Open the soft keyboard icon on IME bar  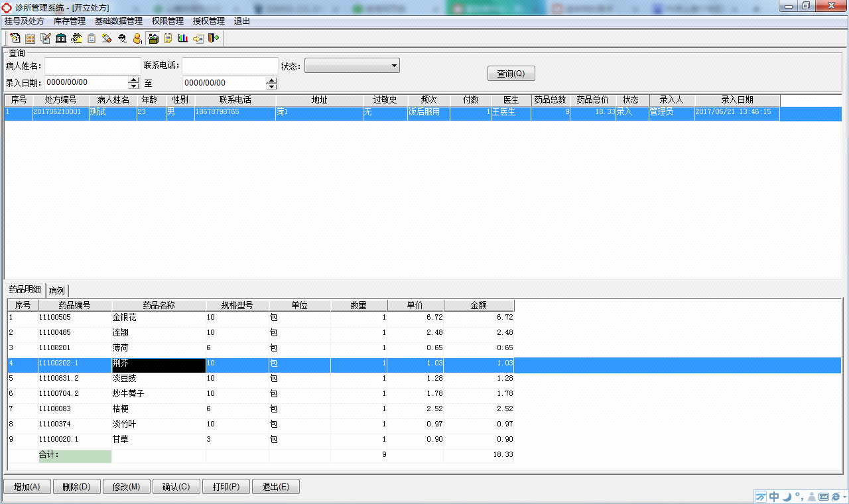tap(824, 497)
